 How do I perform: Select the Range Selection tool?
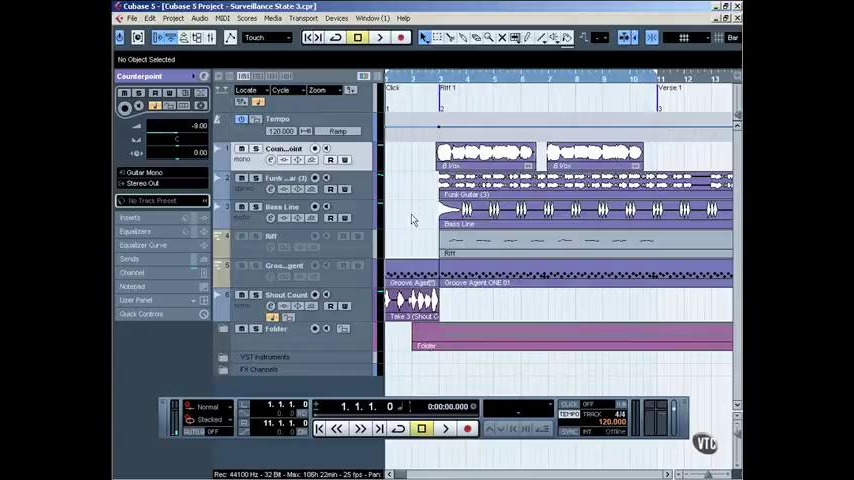pyautogui.click(x=437, y=38)
